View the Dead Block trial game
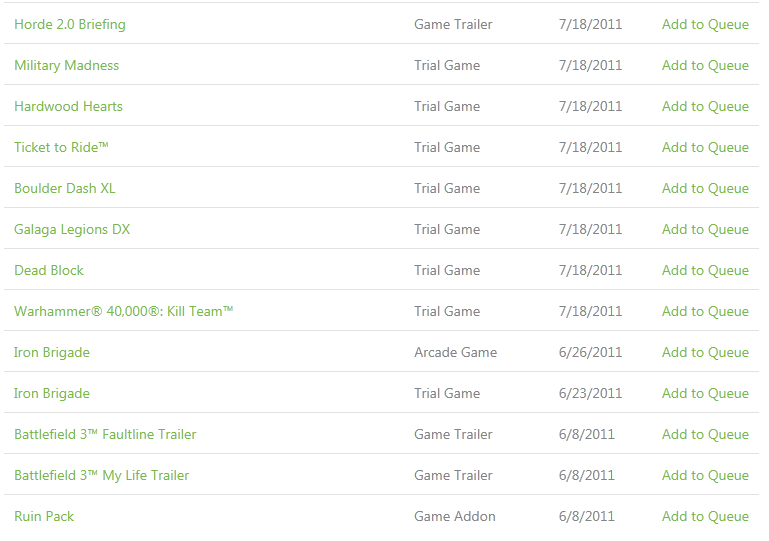The width and height of the screenshot is (769, 541). click(x=49, y=270)
